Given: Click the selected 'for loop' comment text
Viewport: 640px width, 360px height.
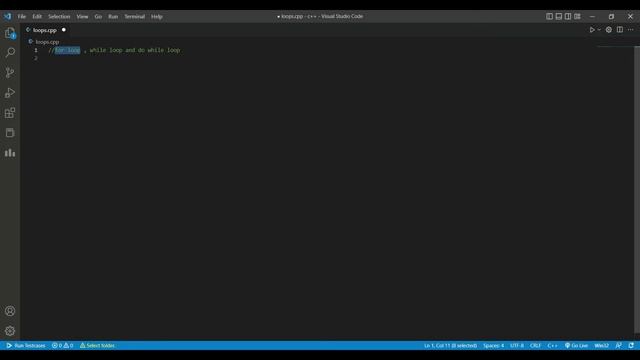Looking at the screenshot, I should click(67, 50).
